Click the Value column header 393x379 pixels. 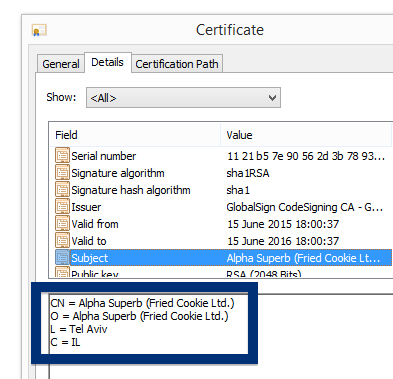click(306, 135)
